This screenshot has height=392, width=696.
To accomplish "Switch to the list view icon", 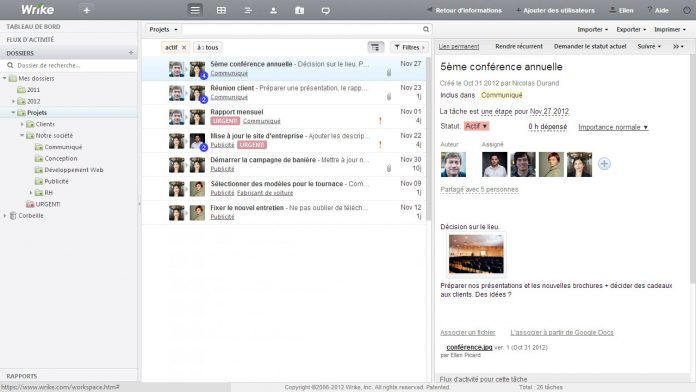I will (195, 10).
